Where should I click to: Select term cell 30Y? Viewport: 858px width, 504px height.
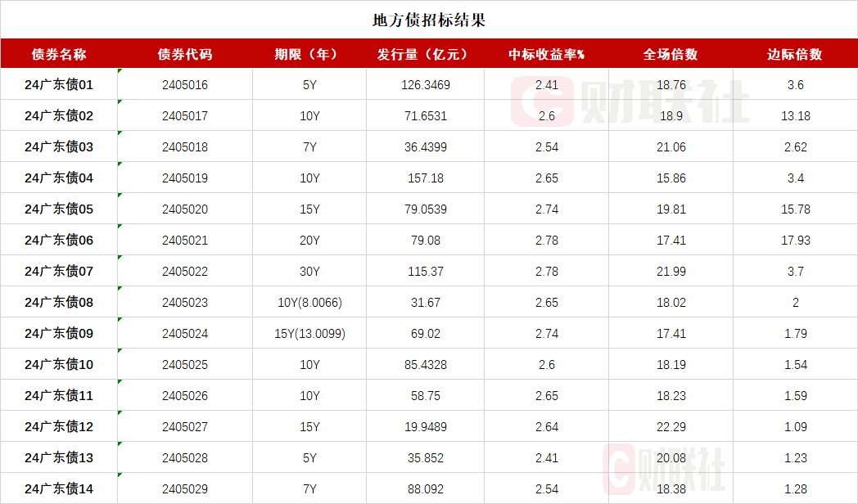coord(309,272)
